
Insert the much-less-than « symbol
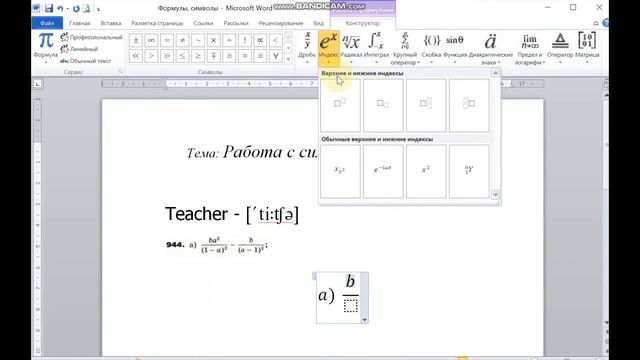[x=136, y=56]
